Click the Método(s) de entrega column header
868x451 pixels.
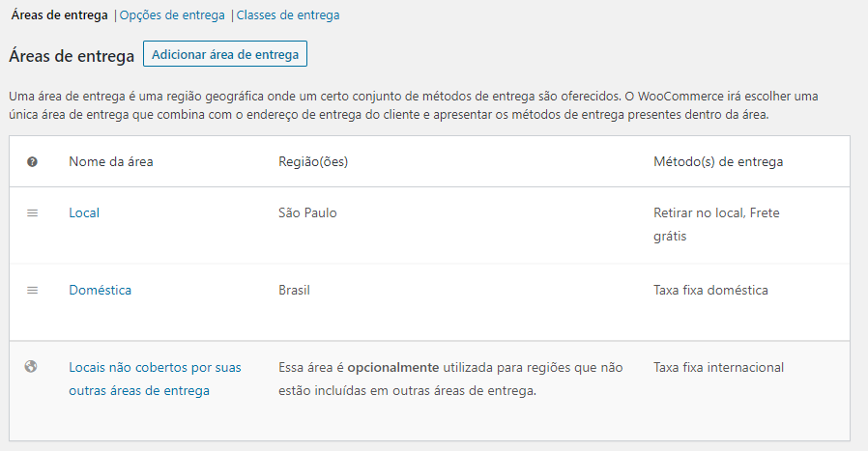[718, 161]
